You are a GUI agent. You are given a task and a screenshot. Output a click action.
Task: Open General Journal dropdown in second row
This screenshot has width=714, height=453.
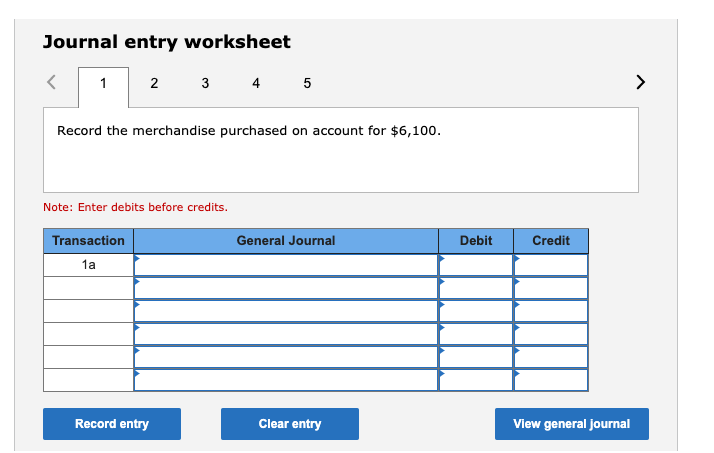click(x=286, y=288)
